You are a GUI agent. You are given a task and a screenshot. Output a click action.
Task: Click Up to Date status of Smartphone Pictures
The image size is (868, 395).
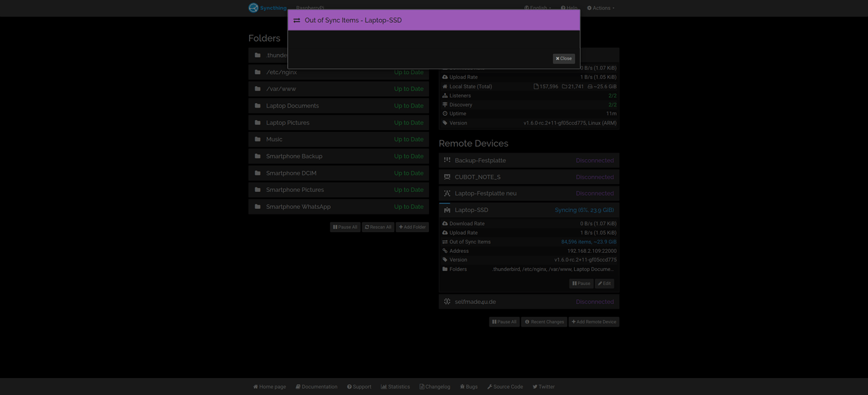click(409, 190)
